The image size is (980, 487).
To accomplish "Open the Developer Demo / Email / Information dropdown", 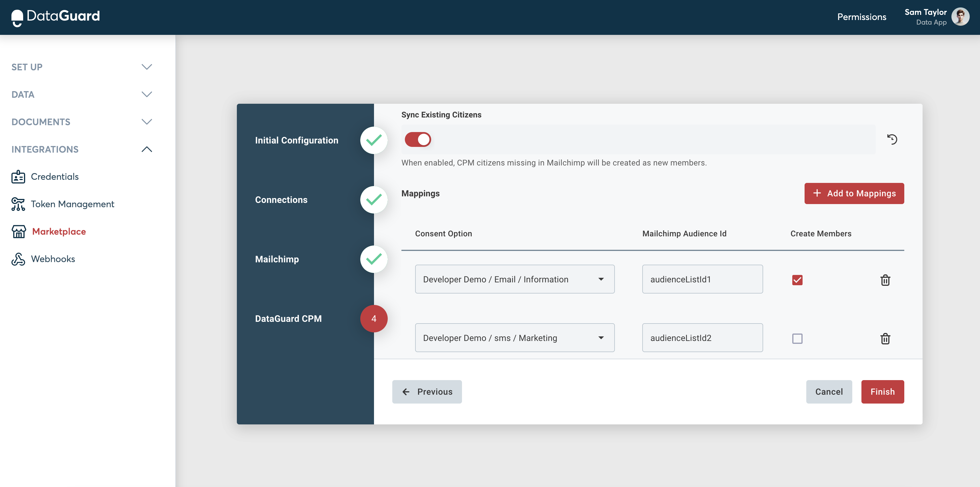I will pos(514,279).
